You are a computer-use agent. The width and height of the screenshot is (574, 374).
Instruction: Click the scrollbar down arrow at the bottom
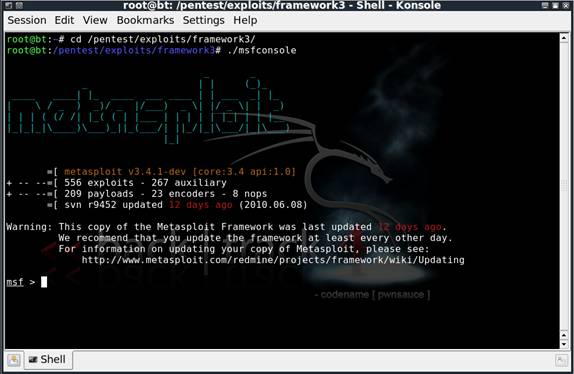564,344
